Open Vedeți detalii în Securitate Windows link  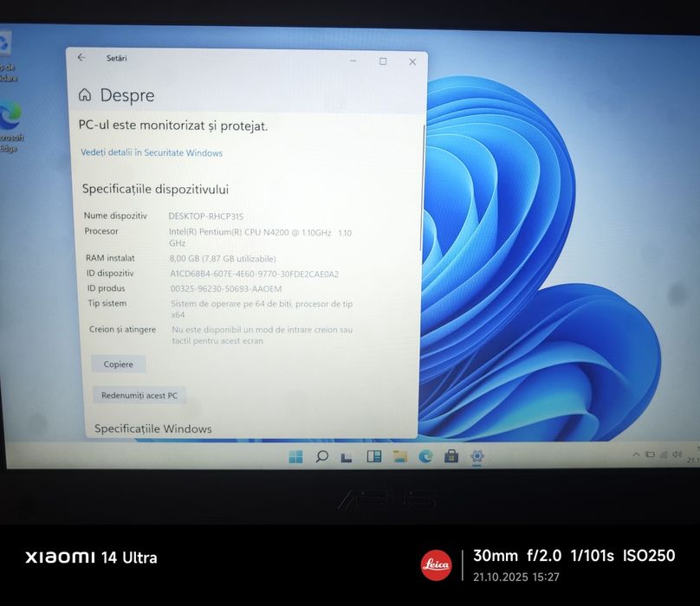(152, 152)
